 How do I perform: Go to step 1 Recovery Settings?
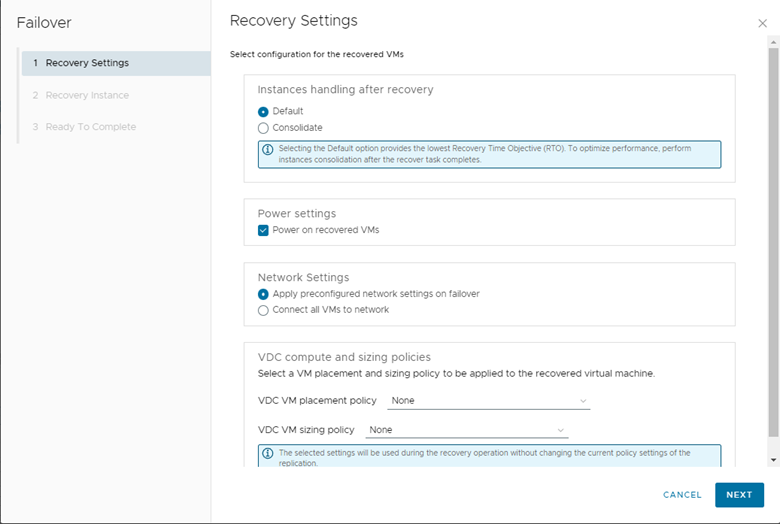(x=87, y=63)
